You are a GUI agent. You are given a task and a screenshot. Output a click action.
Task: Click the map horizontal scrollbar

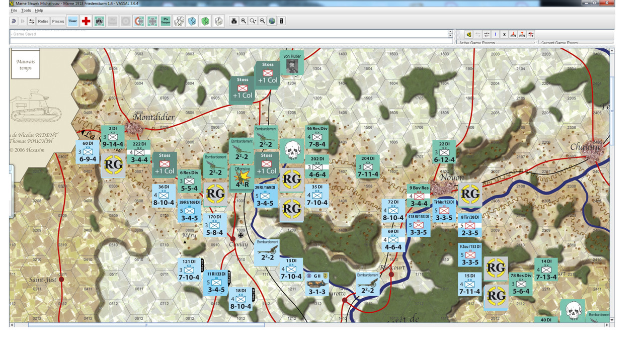[309, 325]
